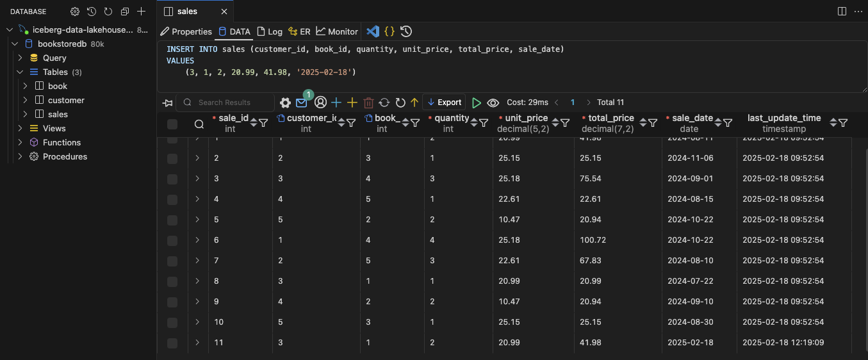868x360 pixels.
Task: Open query history icon beside braces
Action: click(406, 31)
